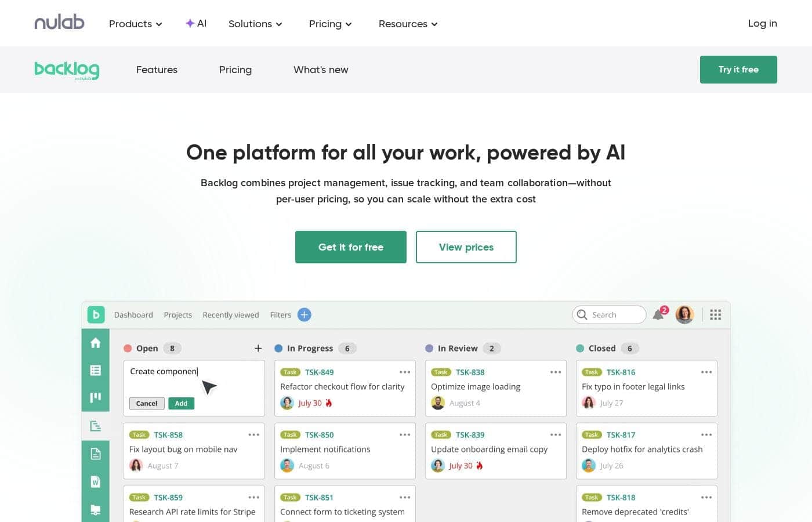Screen dimensions: 812x522
Task: Open task link TSK-817
Action: [621, 435]
